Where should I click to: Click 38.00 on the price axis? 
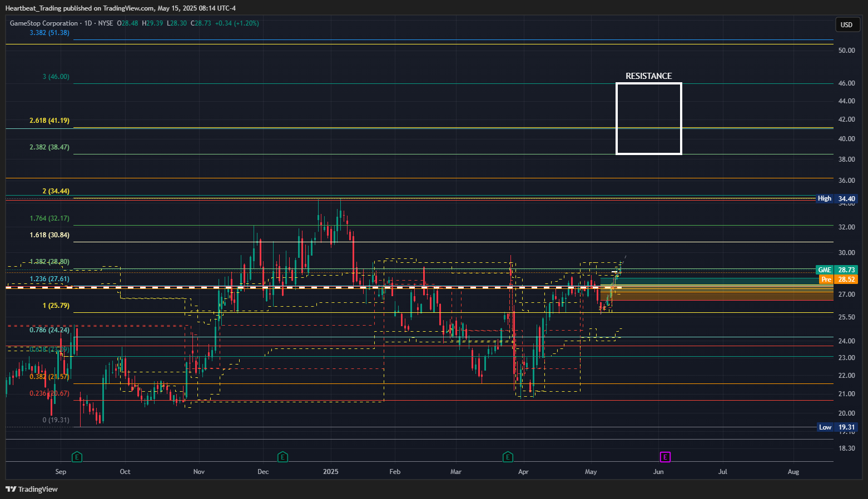846,159
